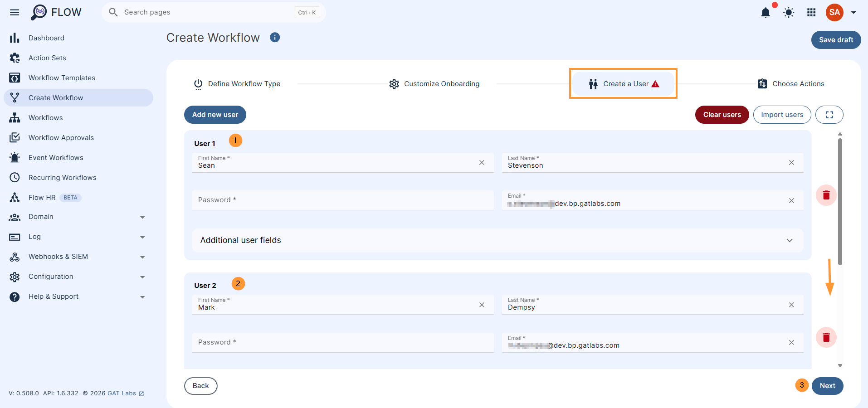
Task: Click the scrollbar up arrow
Action: click(x=840, y=134)
